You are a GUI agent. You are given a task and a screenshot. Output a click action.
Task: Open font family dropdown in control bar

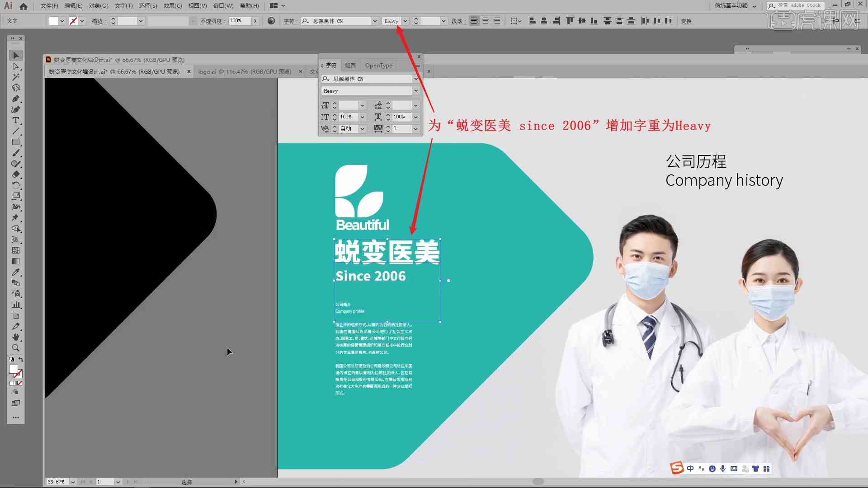coord(375,21)
